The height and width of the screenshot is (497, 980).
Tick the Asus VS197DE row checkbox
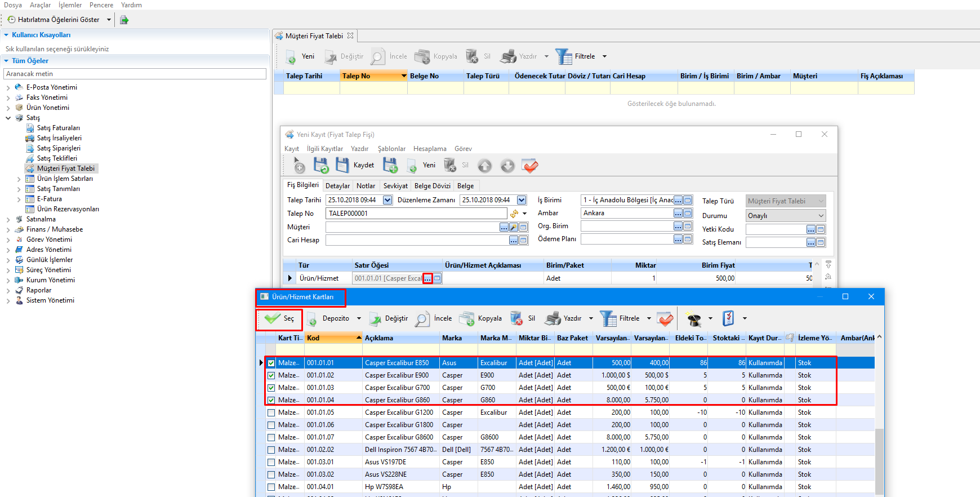pyautogui.click(x=271, y=462)
